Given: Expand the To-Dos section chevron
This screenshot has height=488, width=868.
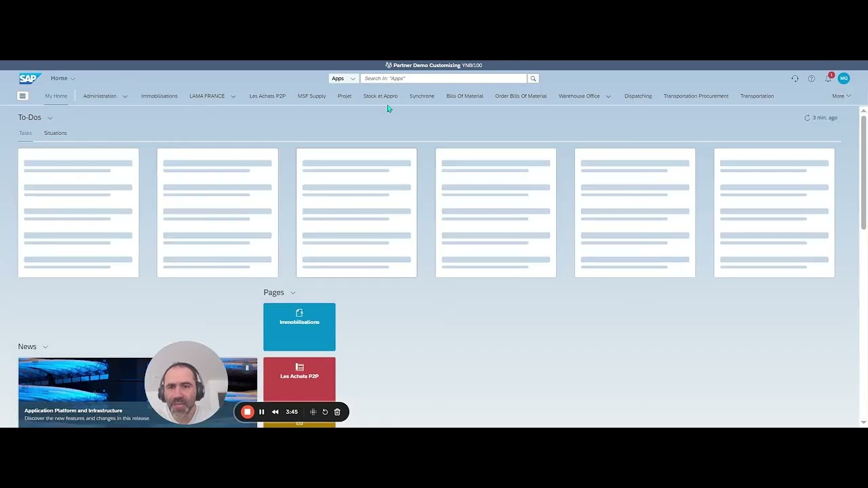Looking at the screenshot, I should coord(50,118).
